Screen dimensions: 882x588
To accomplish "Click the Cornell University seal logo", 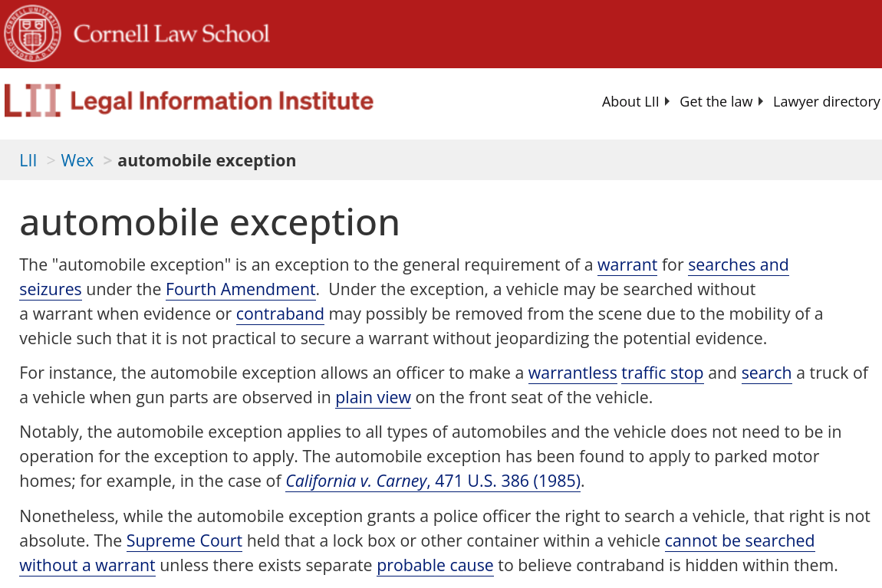I will coord(33,33).
